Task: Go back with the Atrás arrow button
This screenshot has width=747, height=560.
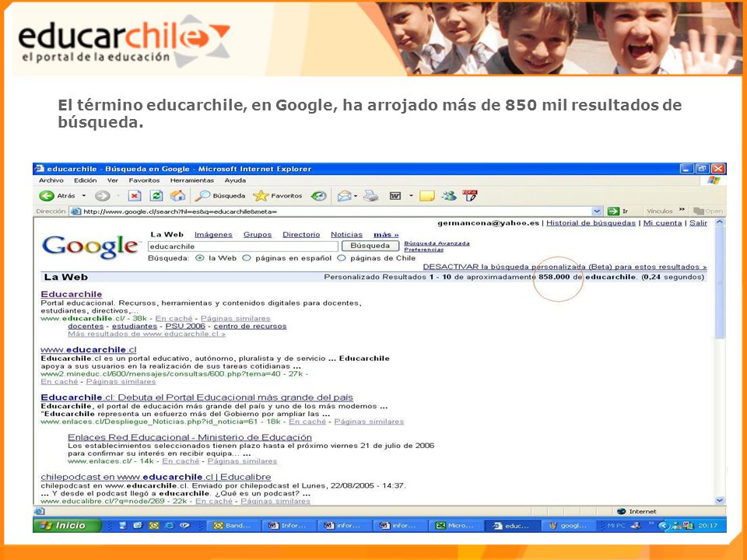Action: (57, 196)
